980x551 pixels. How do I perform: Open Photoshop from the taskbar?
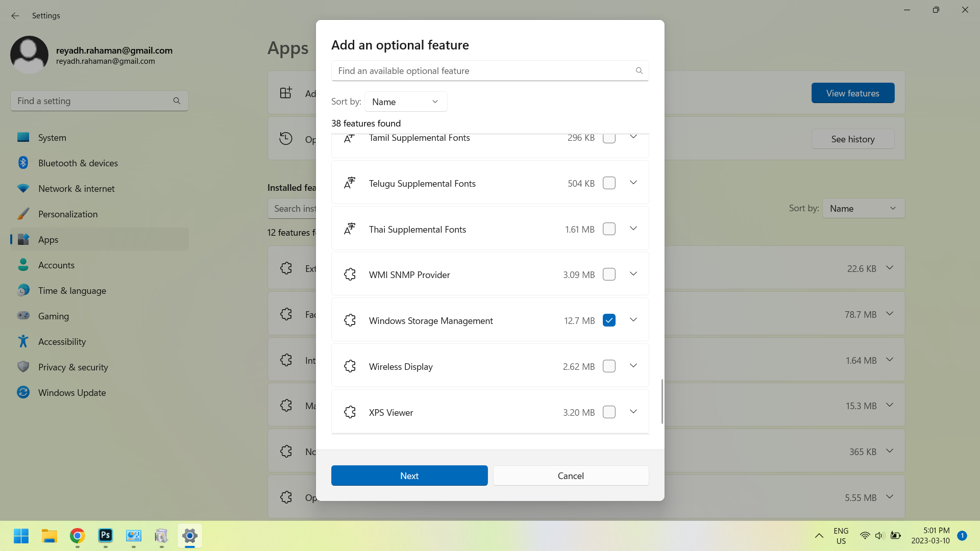106,536
